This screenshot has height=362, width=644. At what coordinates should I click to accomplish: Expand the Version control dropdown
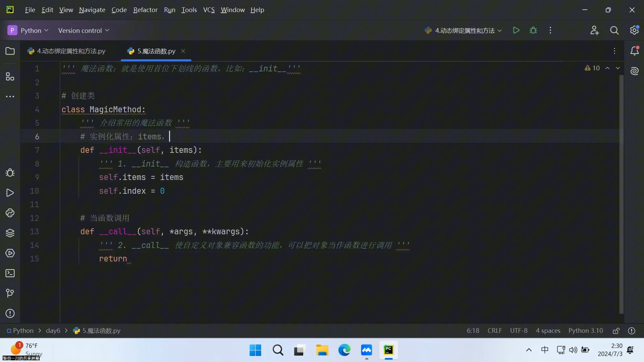(84, 31)
